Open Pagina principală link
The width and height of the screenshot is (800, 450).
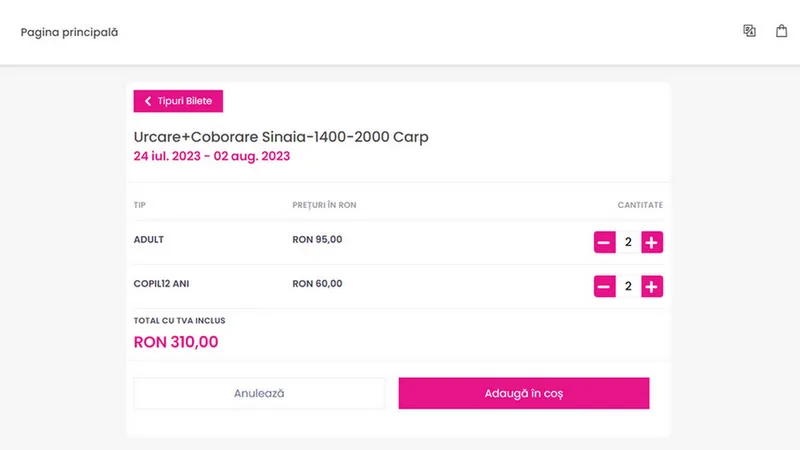[x=69, y=32]
